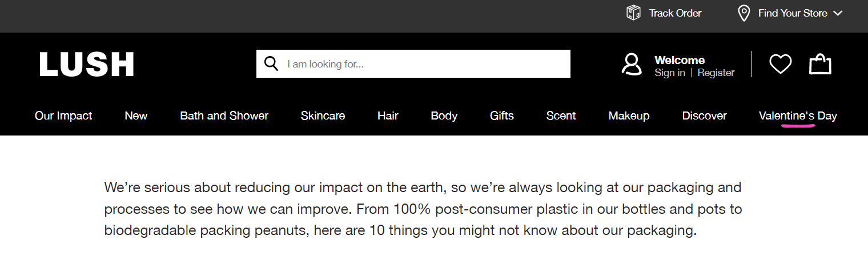Image resolution: width=868 pixels, height=259 pixels.
Task: Click the search magnifier icon
Action: [271, 63]
